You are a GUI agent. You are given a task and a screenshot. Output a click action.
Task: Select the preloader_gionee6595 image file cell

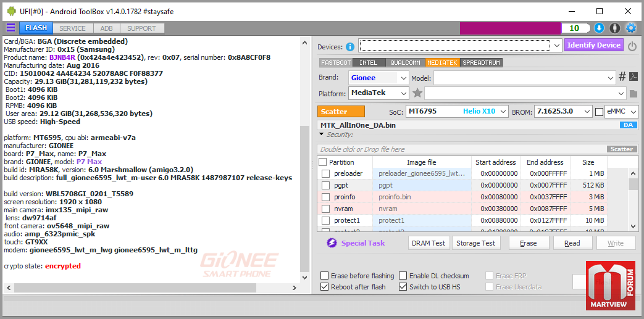tap(421, 173)
